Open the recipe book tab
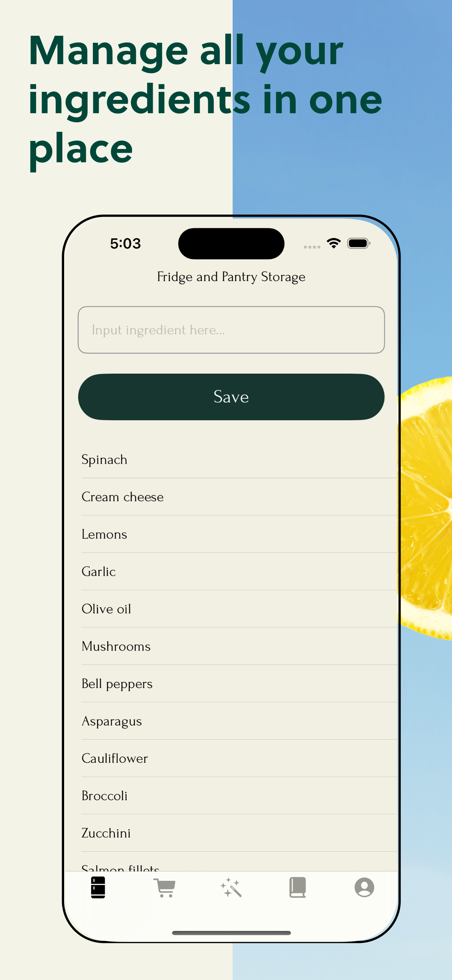This screenshot has width=452, height=980. pyautogui.click(x=297, y=887)
